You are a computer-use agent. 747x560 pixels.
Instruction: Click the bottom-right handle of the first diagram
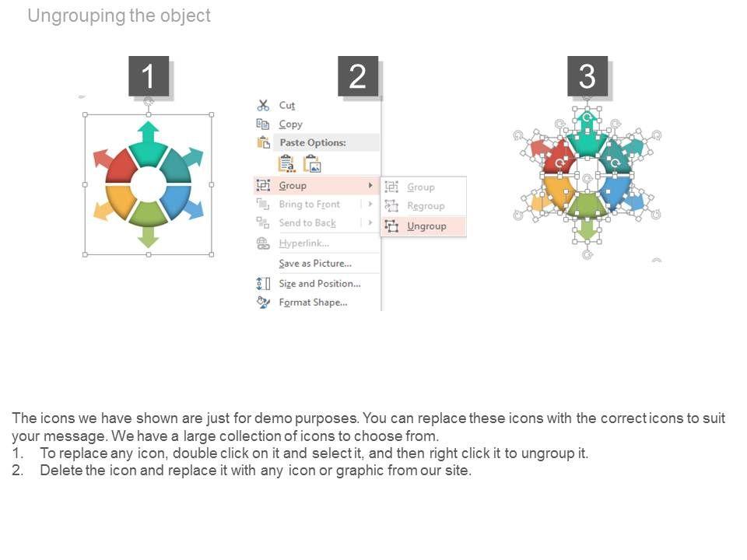click(x=212, y=254)
